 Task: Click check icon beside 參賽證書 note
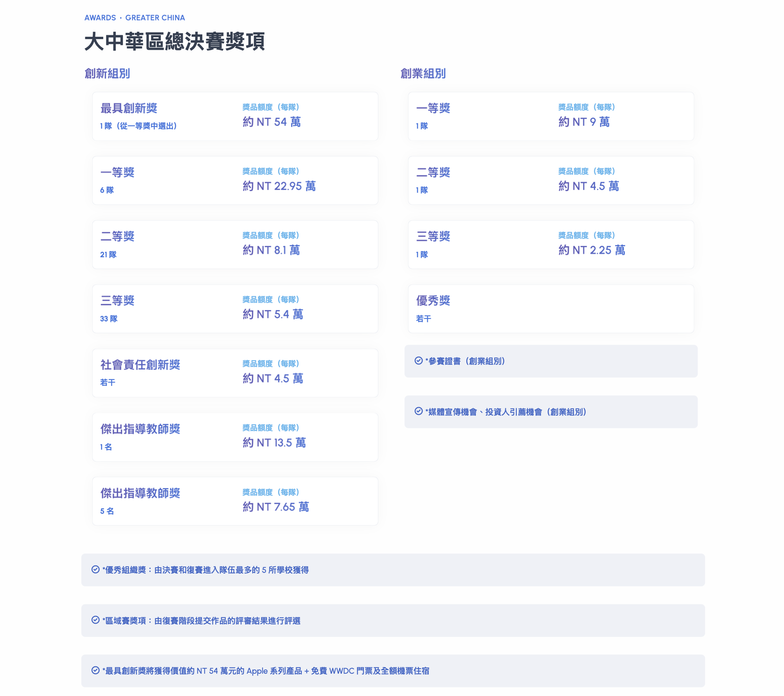[418, 361]
